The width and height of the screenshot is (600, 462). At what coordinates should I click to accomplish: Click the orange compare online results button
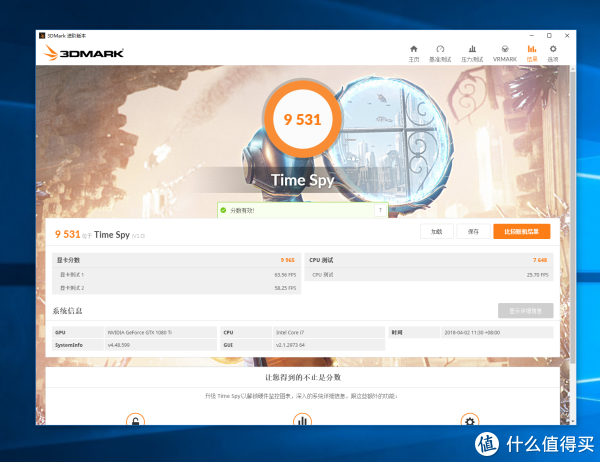(x=522, y=232)
